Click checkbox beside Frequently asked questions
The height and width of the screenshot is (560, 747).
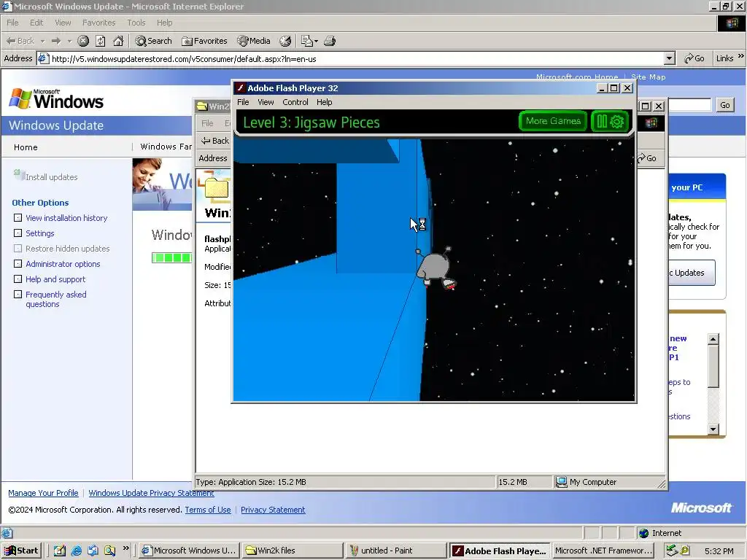click(18, 294)
